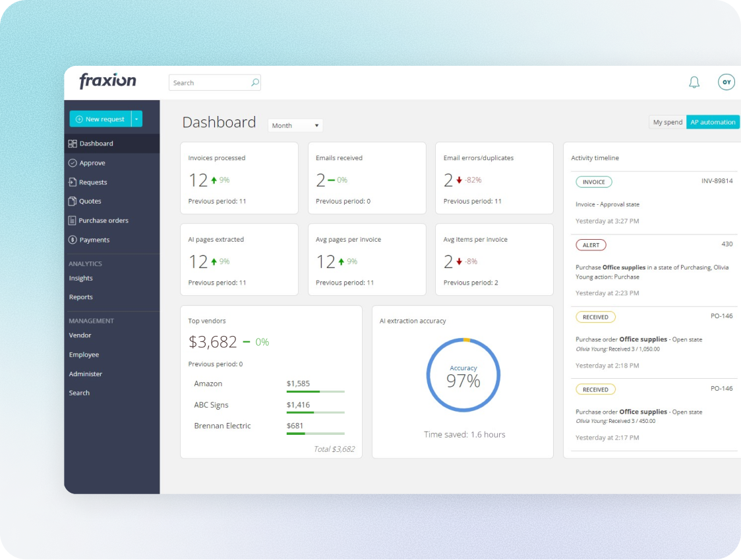Open Administer page
741x560 pixels.
click(x=85, y=374)
